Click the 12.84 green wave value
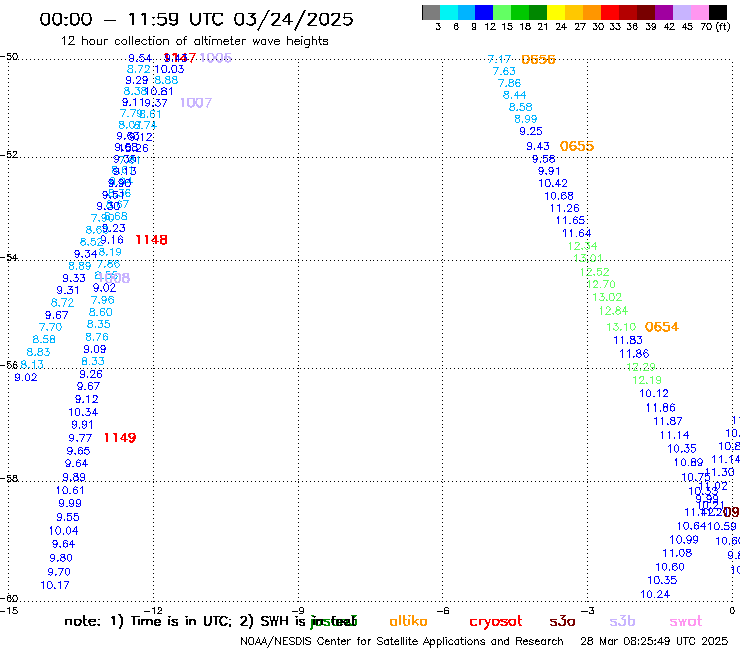Screen dimensions: 740x650 coord(614,311)
